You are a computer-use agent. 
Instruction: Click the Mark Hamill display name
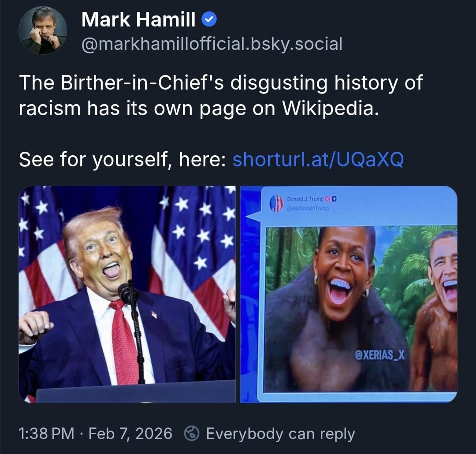tap(138, 19)
